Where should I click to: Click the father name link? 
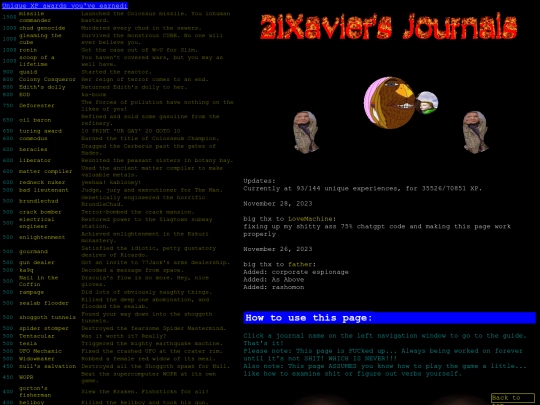click(300, 264)
